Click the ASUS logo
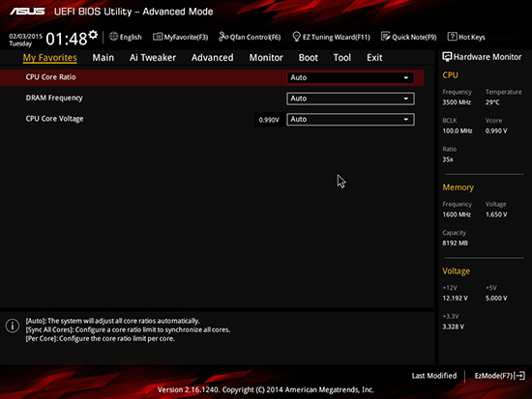 (x=27, y=12)
